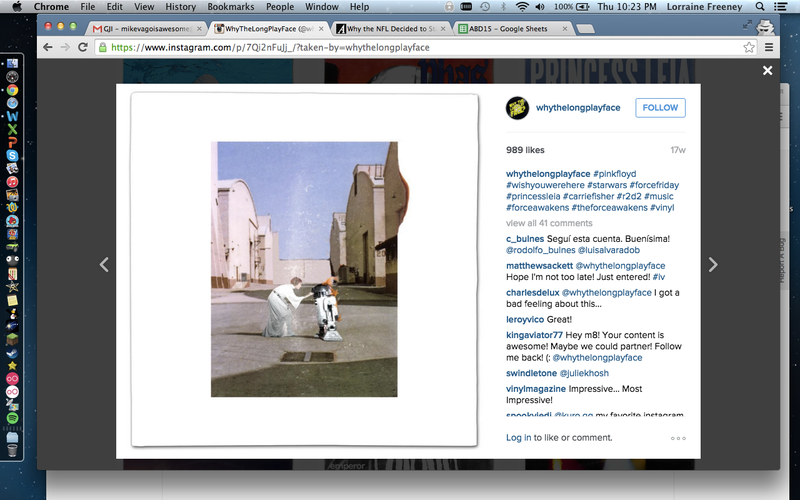This screenshot has height=500, width=800.
Task: Open the Help menu
Action: tap(359, 7)
